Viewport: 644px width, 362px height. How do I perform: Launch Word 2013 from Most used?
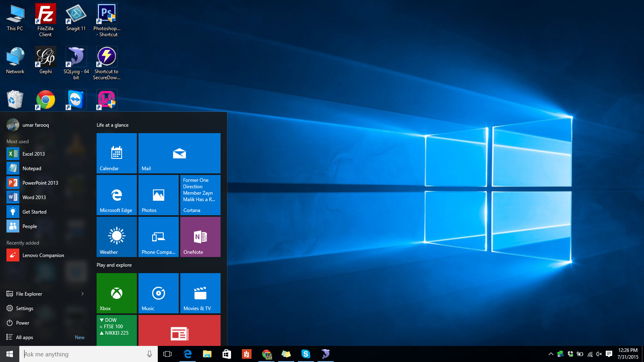point(34,197)
